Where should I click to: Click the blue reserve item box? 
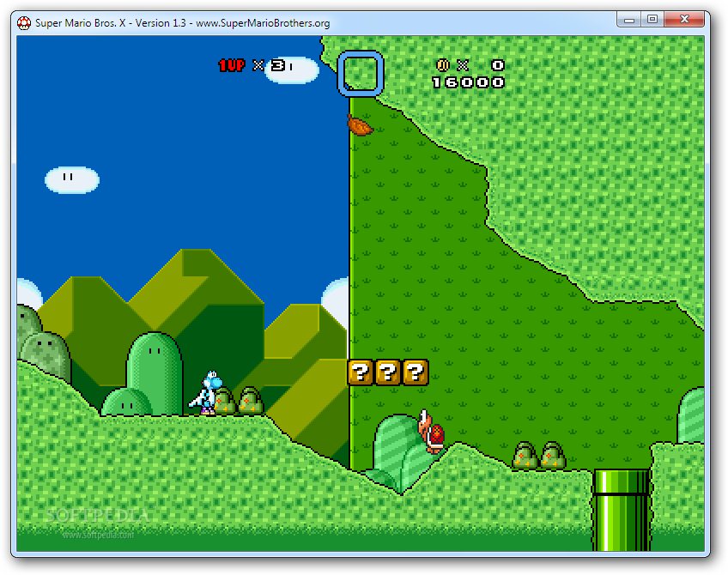pos(361,73)
